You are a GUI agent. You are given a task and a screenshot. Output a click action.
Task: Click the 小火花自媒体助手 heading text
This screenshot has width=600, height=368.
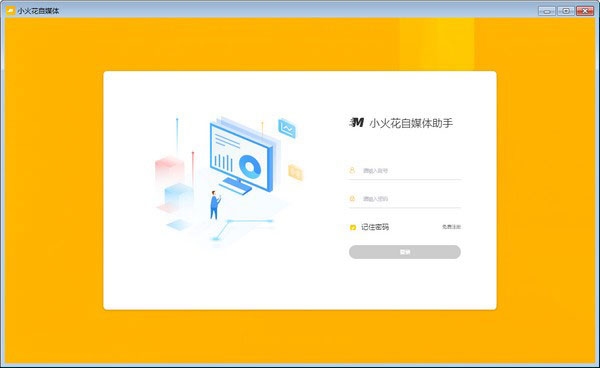click(411, 123)
